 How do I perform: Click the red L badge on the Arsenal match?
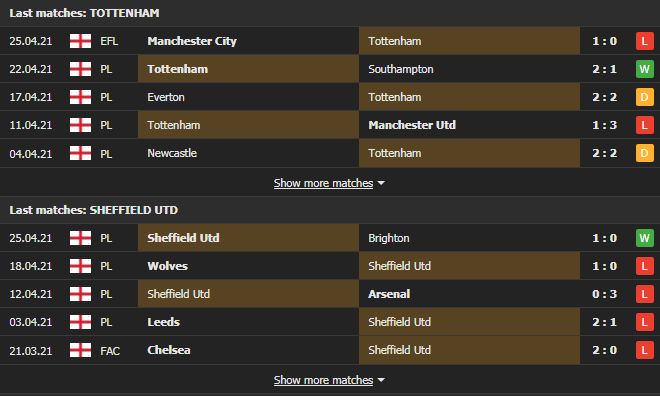click(644, 294)
